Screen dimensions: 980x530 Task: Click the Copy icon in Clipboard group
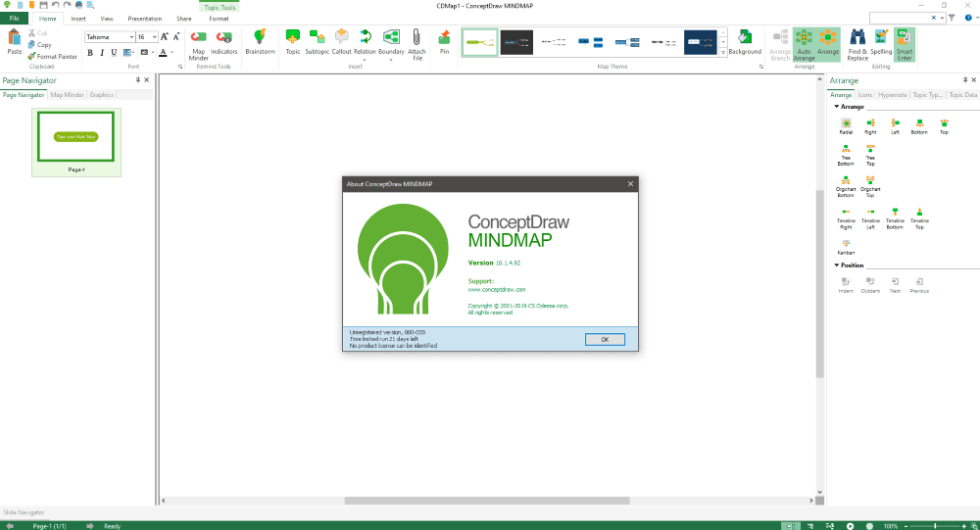coord(31,44)
